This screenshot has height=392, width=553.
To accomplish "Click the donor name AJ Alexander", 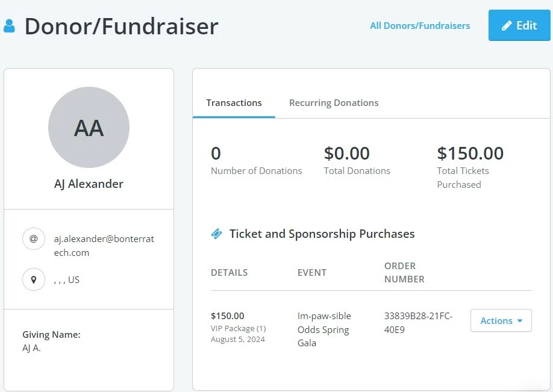I will (89, 184).
